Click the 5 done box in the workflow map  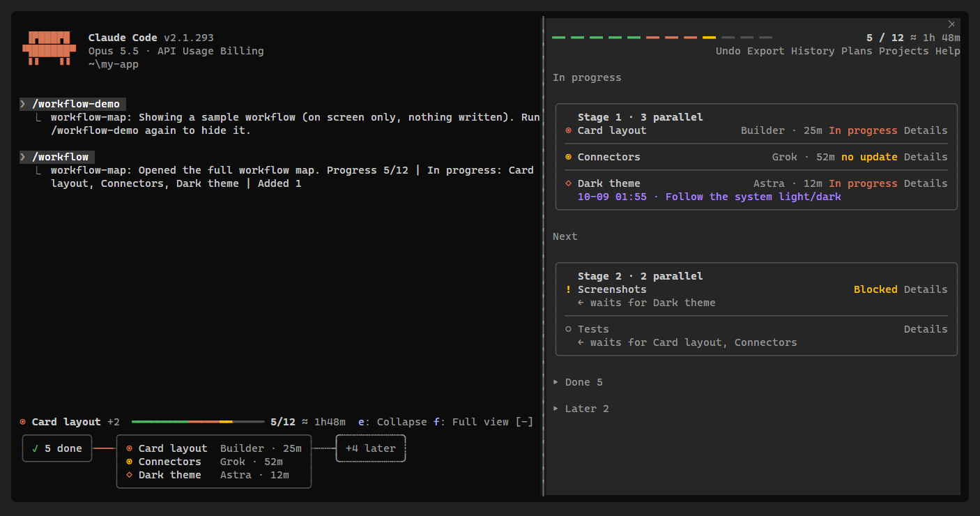57,448
